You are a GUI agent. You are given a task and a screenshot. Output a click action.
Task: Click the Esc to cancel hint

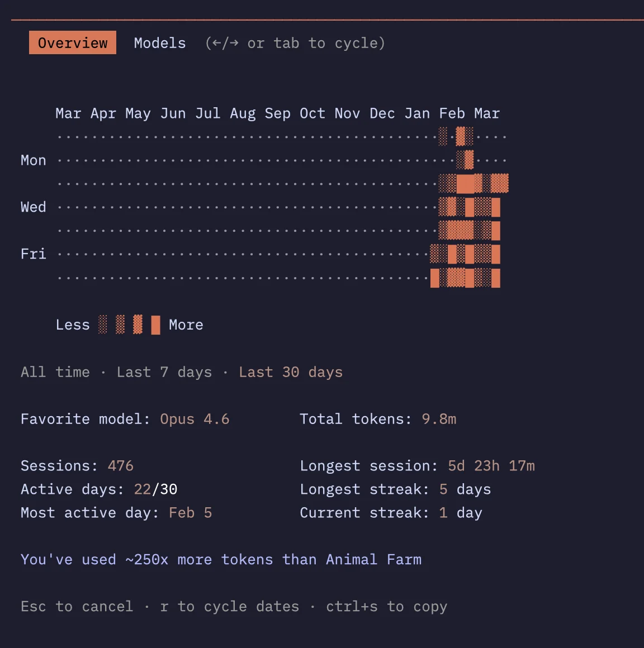[x=77, y=606]
